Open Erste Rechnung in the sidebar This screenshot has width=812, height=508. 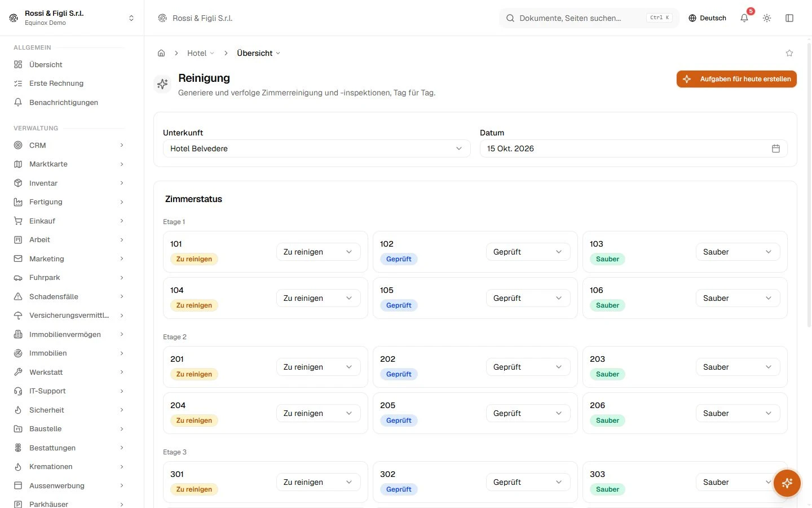[69, 84]
